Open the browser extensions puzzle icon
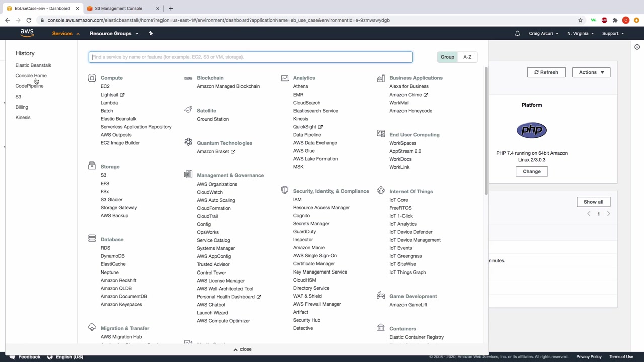The height and width of the screenshot is (362, 644). click(x=615, y=20)
